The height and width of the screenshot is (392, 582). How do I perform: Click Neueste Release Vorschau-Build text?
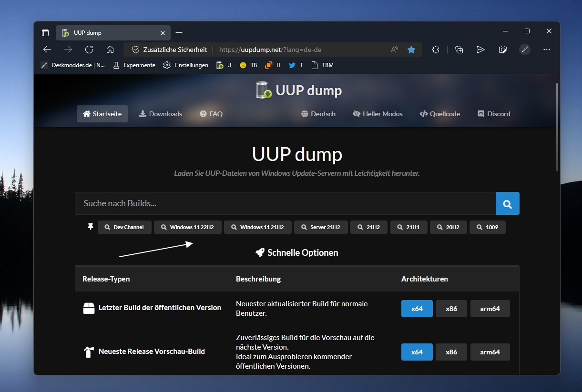coord(152,352)
